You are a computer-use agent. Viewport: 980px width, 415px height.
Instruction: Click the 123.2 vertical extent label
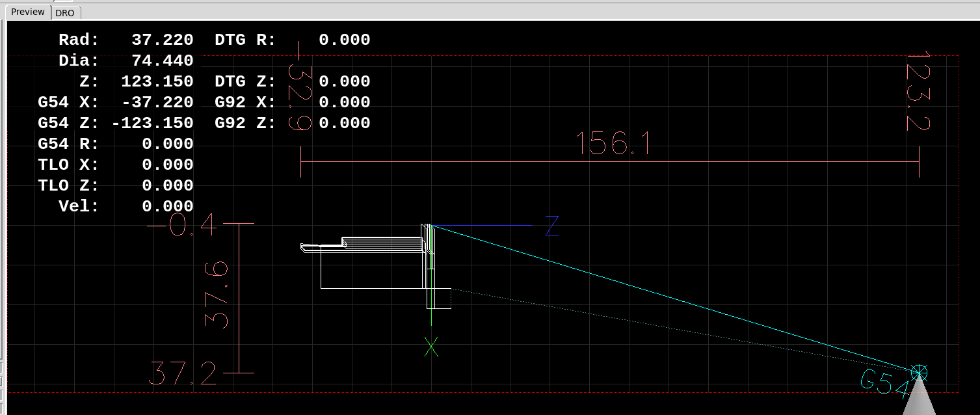click(x=918, y=92)
